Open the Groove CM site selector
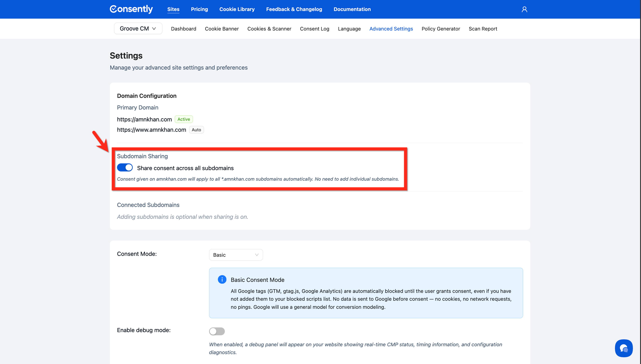The image size is (641, 364). click(x=138, y=29)
